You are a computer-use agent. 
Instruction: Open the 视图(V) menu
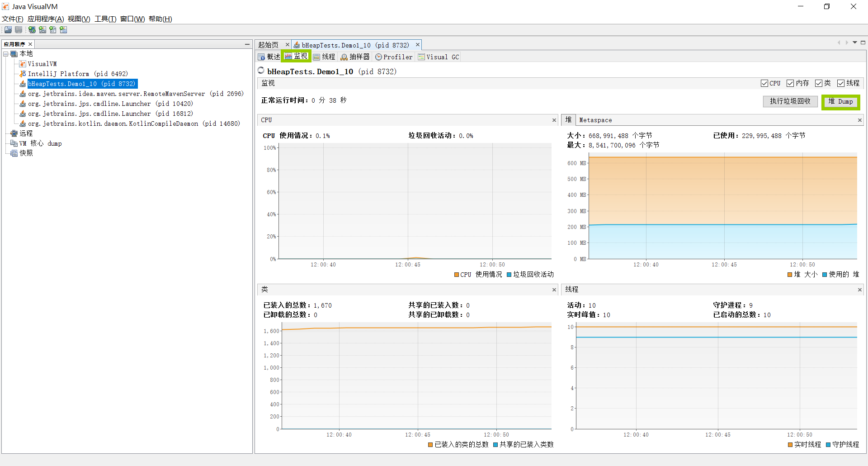pos(79,19)
